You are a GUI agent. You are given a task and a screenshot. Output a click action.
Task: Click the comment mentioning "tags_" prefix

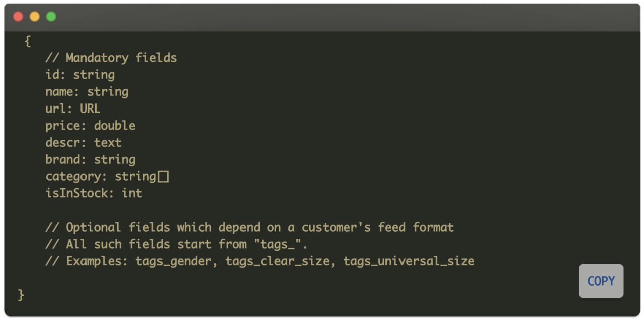coord(177,244)
